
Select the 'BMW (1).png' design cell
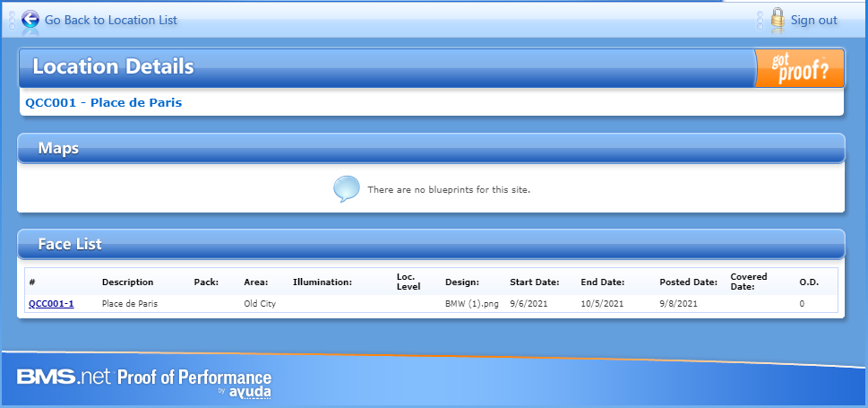tap(469, 304)
